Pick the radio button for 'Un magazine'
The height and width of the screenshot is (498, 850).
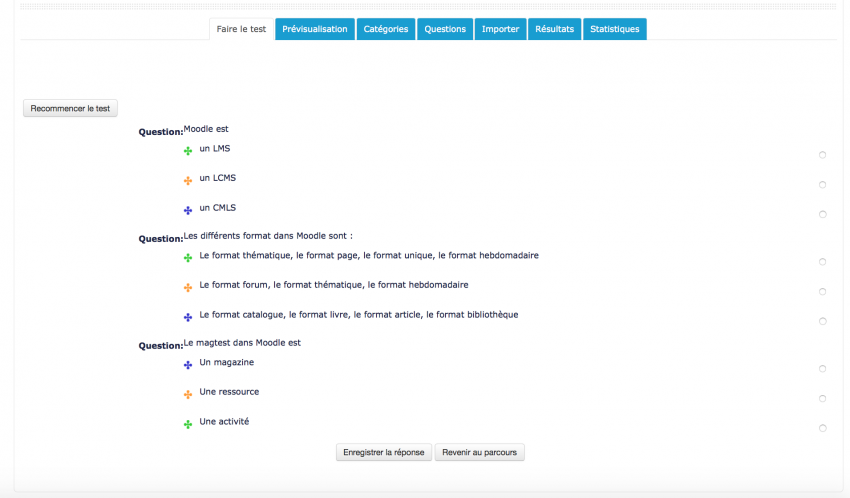tap(822, 369)
